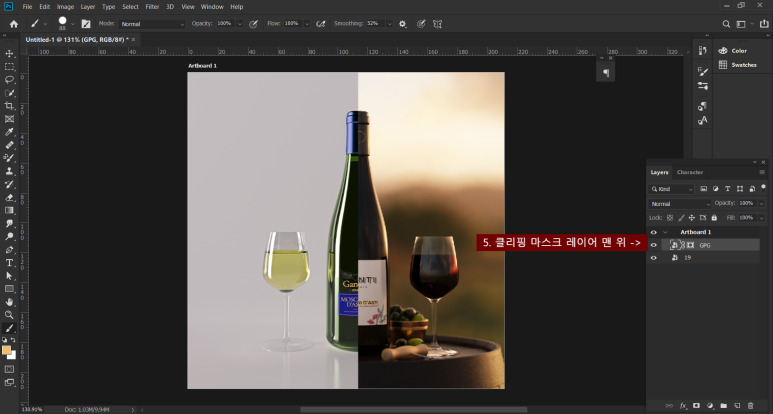Image resolution: width=773 pixels, height=414 pixels.
Task: Open layer Opacity dropdown arrow
Action: coord(761,203)
